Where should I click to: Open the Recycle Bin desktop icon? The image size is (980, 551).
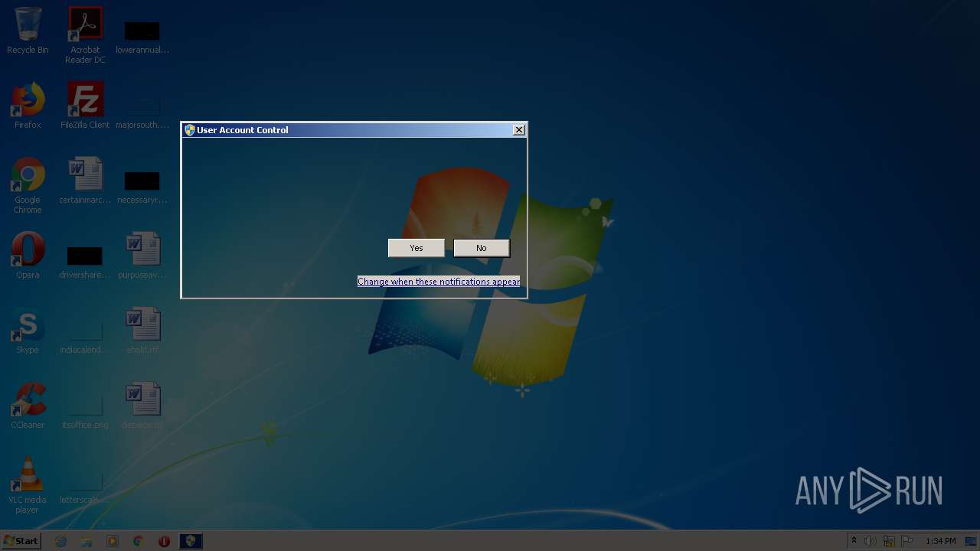click(x=28, y=31)
